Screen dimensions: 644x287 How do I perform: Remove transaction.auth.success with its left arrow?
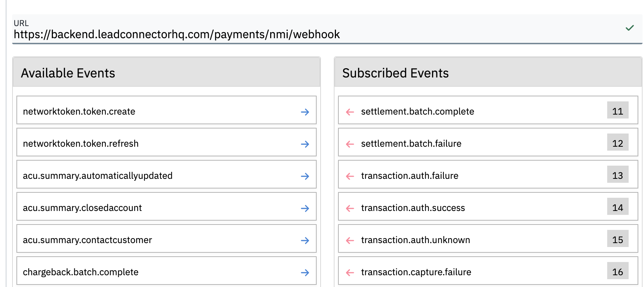click(350, 208)
